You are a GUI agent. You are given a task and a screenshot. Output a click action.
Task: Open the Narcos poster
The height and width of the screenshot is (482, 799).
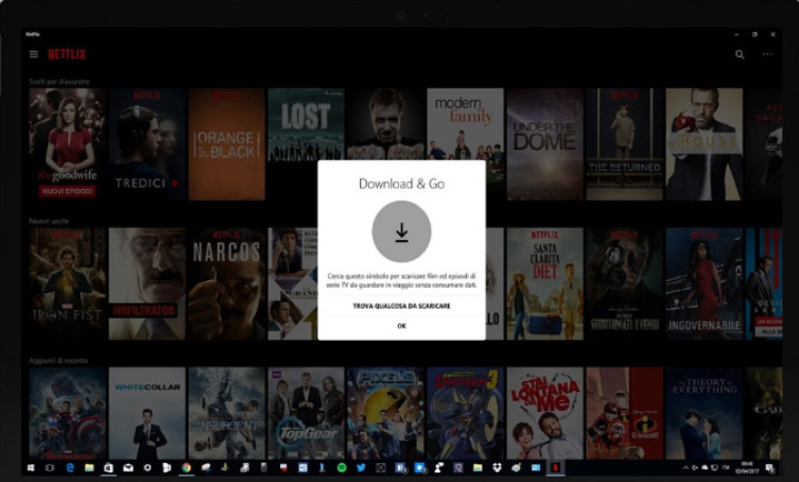tap(227, 284)
